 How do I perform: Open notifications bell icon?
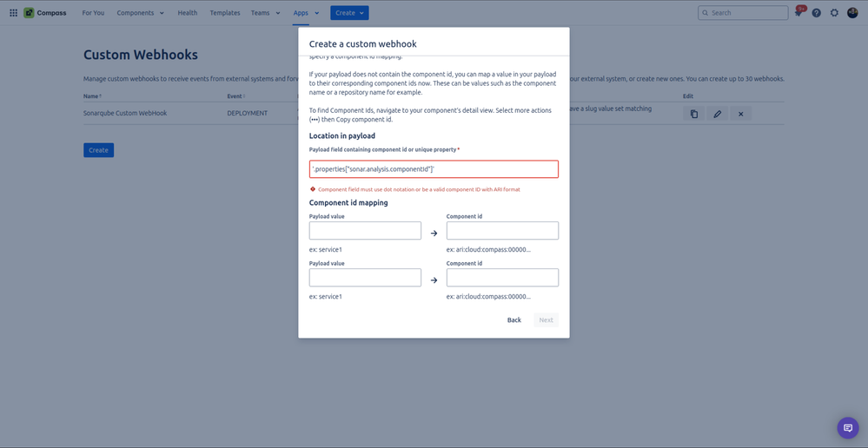point(798,13)
